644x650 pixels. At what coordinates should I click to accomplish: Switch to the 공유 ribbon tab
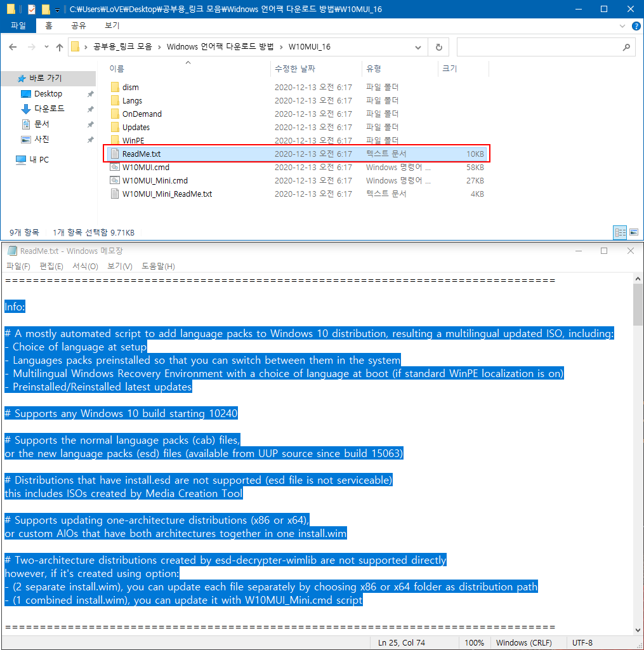78,25
